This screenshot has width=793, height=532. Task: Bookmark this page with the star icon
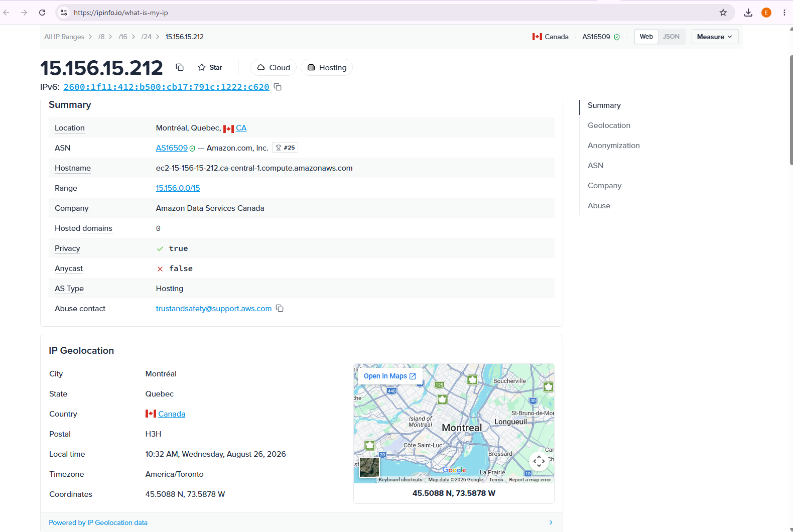[723, 13]
